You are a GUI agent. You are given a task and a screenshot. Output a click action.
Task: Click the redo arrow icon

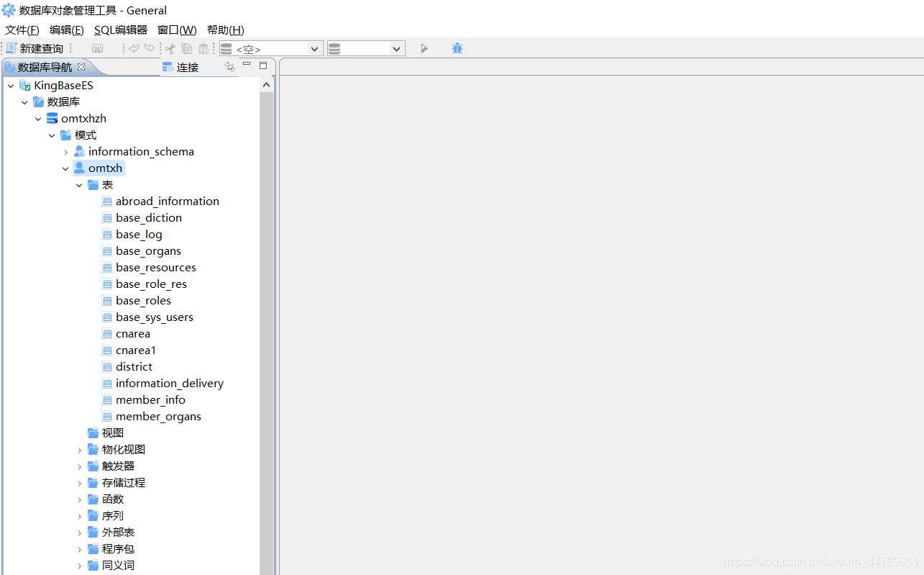click(149, 48)
